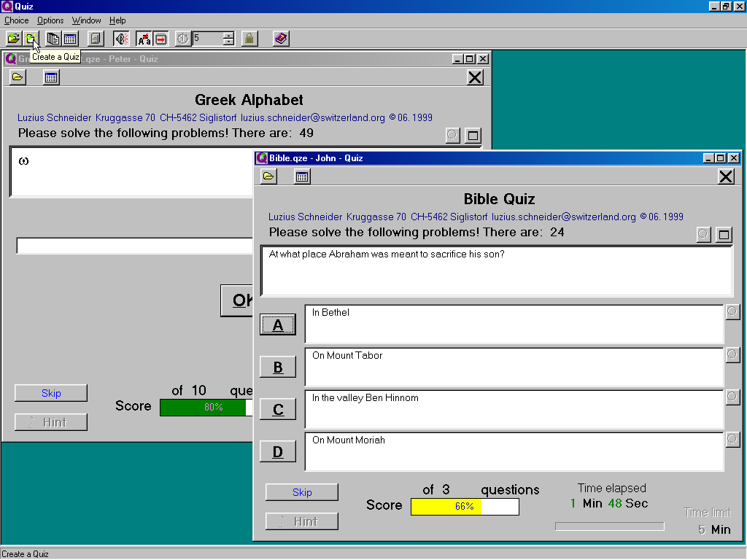This screenshot has width=747, height=560.
Task: Click the file cabinet toolbar icon
Action: point(96,39)
